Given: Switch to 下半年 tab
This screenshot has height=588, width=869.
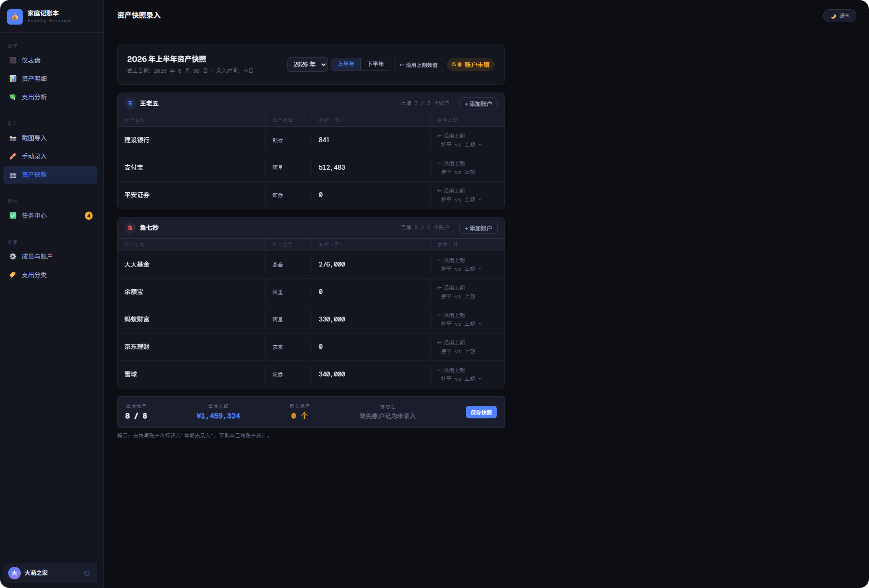Looking at the screenshot, I should click(375, 64).
